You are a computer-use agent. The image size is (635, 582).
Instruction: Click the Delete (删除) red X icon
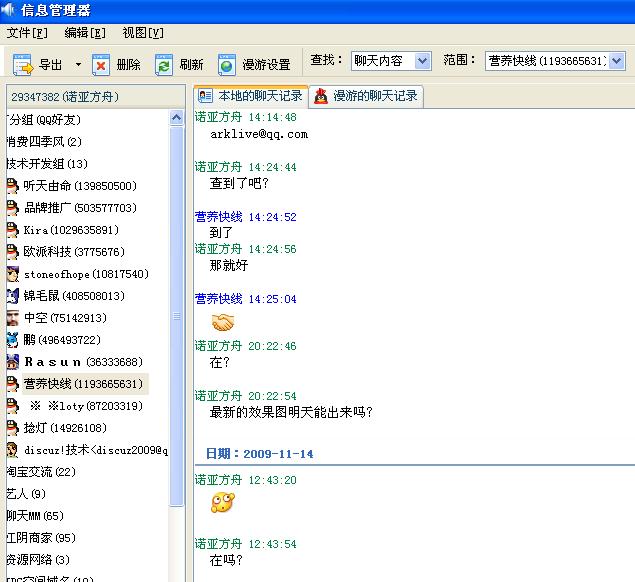click(x=101, y=65)
